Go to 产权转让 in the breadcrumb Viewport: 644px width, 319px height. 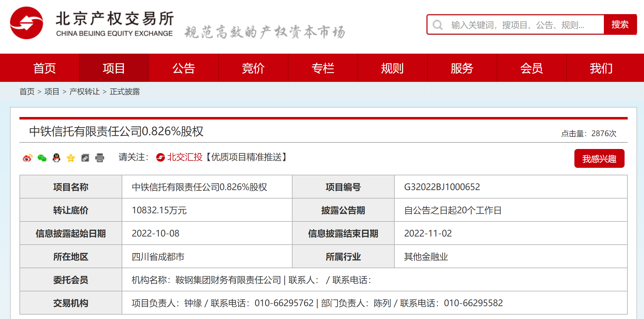[85, 92]
